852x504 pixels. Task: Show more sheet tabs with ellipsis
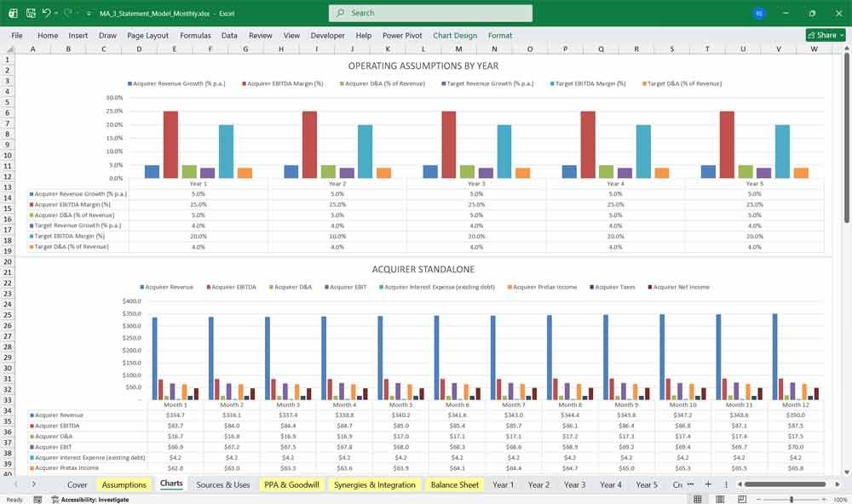(691, 484)
